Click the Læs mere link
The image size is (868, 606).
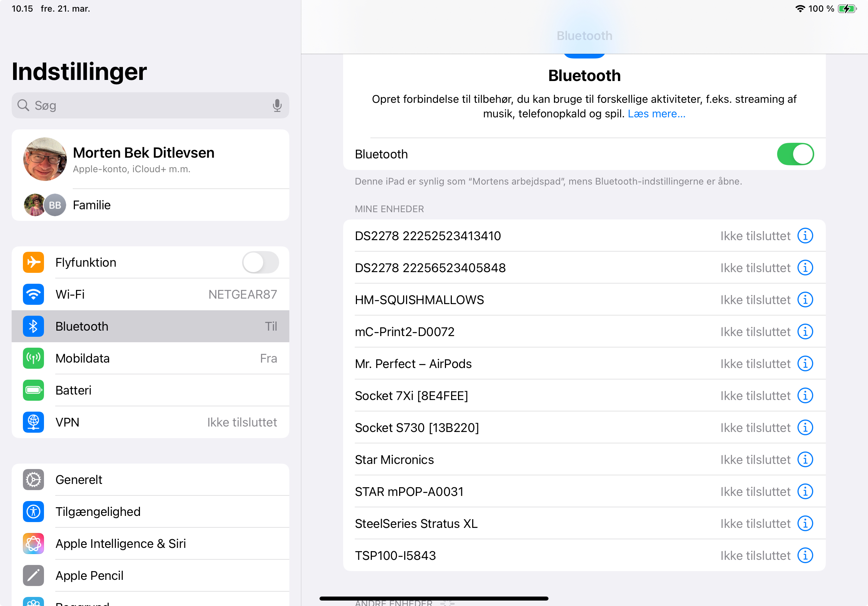pos(656,114)
